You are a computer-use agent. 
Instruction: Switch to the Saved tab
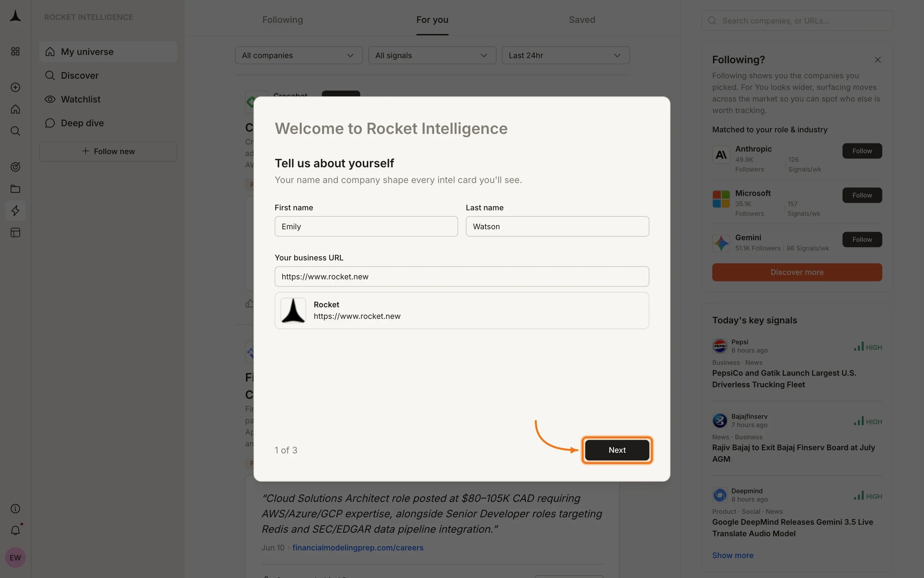tap(582, 20)
